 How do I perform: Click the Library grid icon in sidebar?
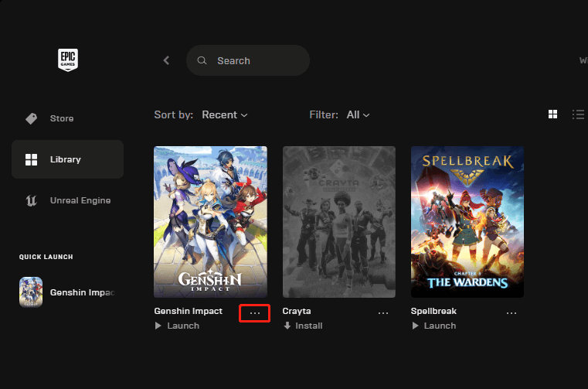coord(31,159)
